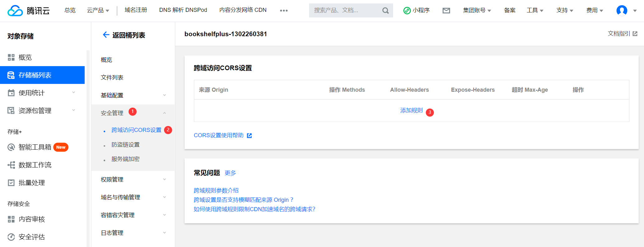The height and width of the screenshot is (247, 644).
Task: Click the 添加规则 link
Action: tap(411, 110)
